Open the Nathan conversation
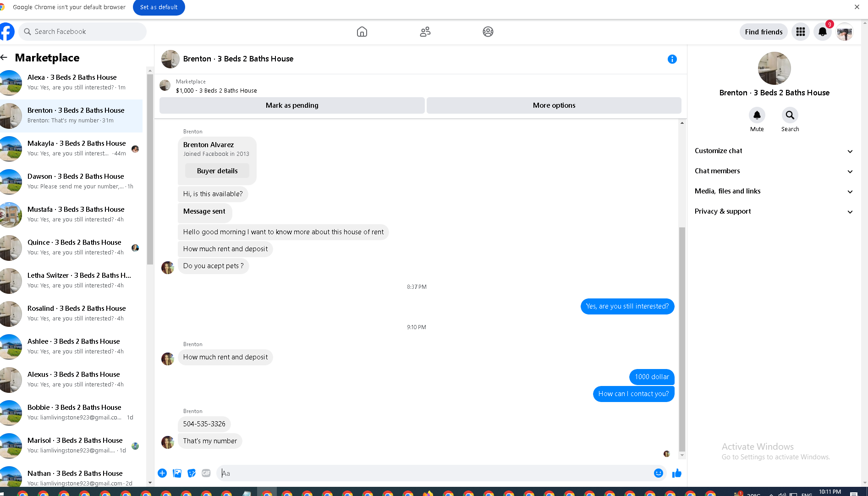The width and height of the screenshot is (868, 496). [x=71, y=476]
